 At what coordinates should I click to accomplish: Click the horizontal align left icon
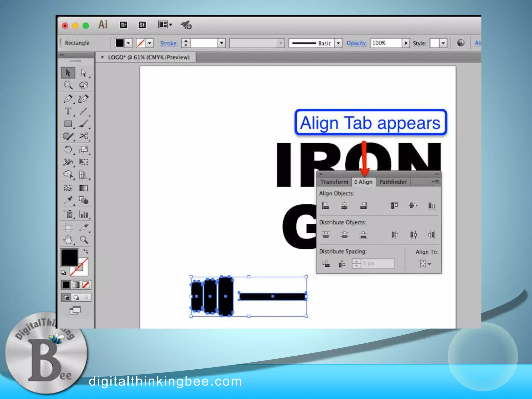[325, 206]
